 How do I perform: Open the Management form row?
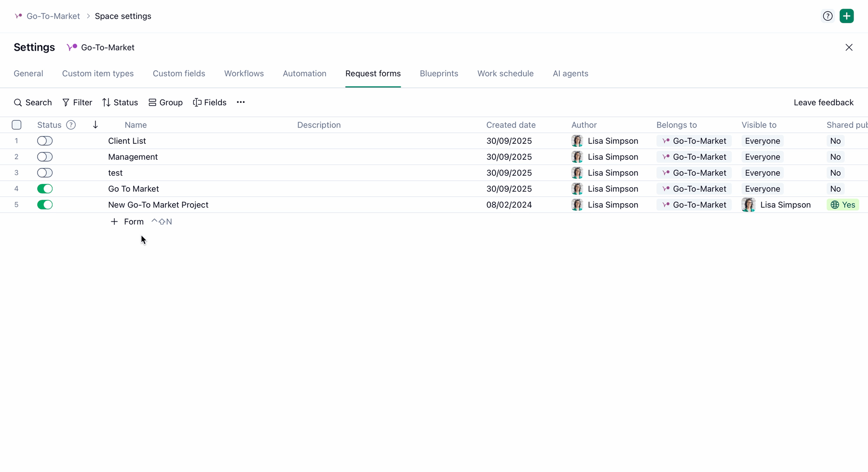[133, 157]
